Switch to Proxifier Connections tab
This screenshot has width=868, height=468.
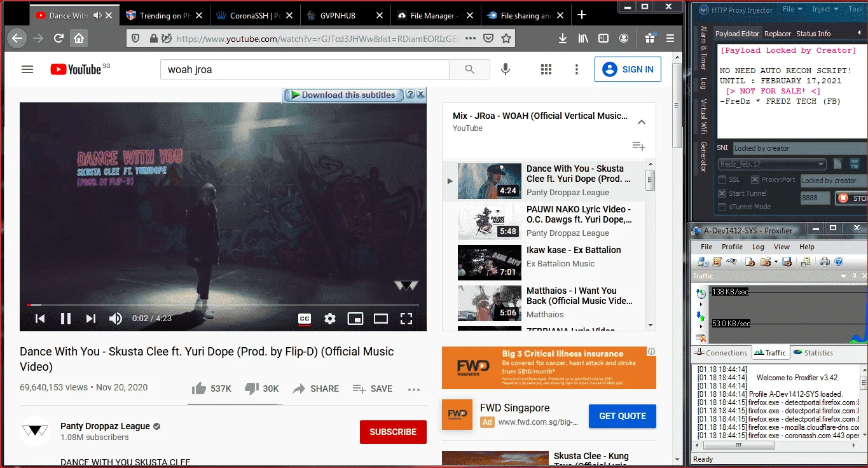(x=722, y=353)
